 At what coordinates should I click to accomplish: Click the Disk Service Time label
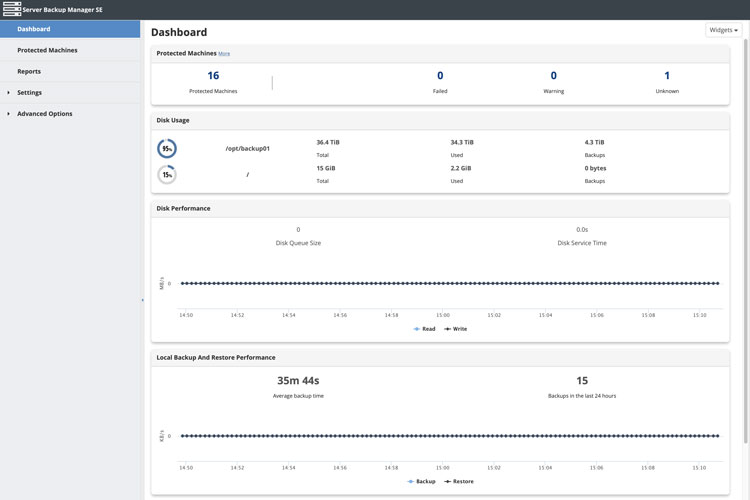[x=582, y=243]
